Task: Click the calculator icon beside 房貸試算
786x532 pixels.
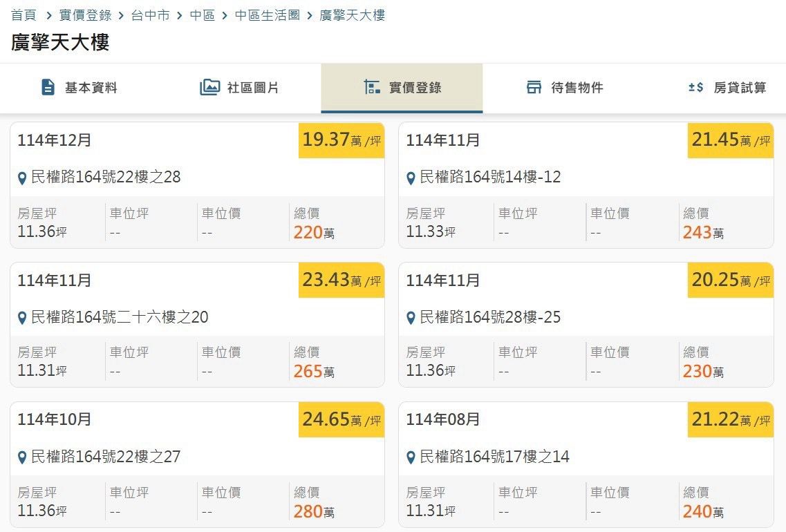Action: (x=695, y=88)
